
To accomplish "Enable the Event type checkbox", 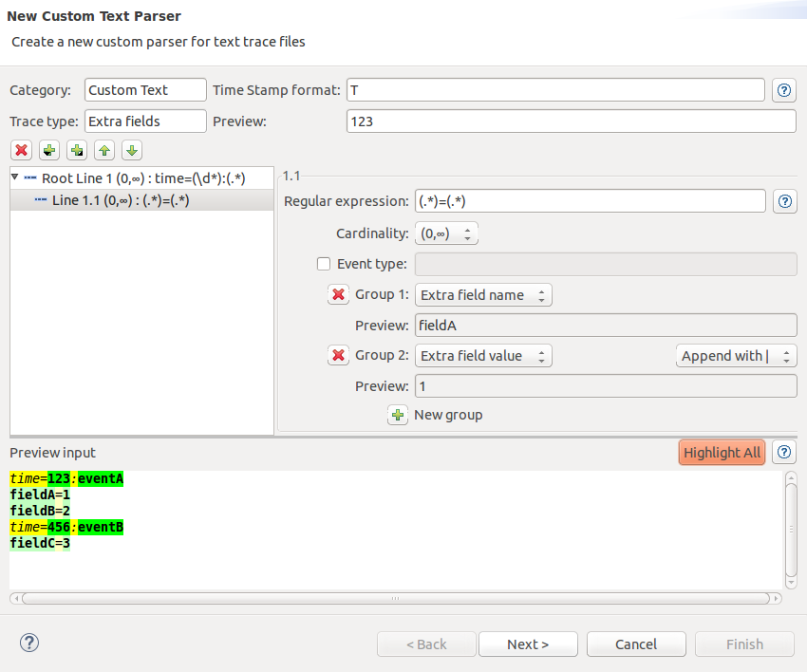I will tap(323, 263).
